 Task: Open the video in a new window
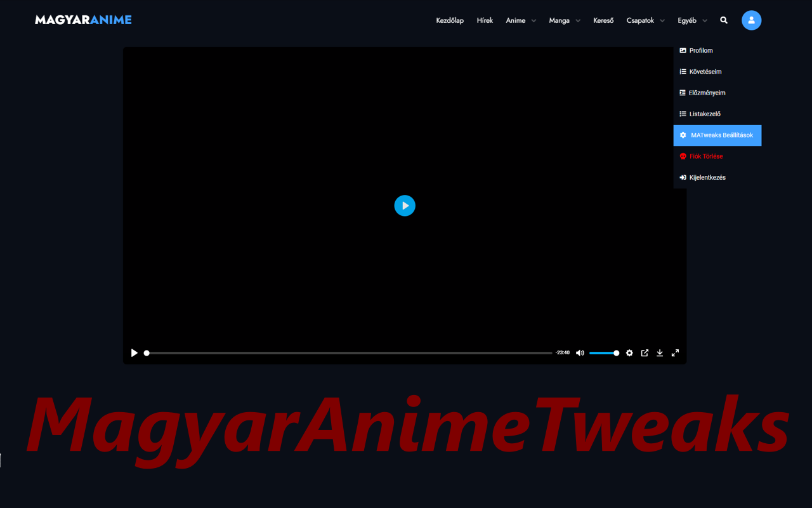(645, 352)
